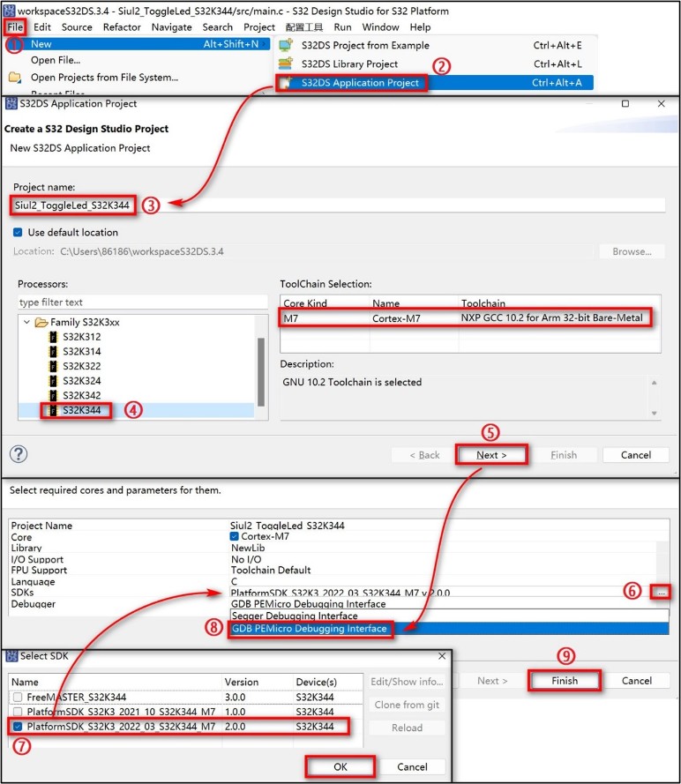The width and height of the screenshot is (681, 784).
Task: Open the Navigate menu
Action: (171, 27)
